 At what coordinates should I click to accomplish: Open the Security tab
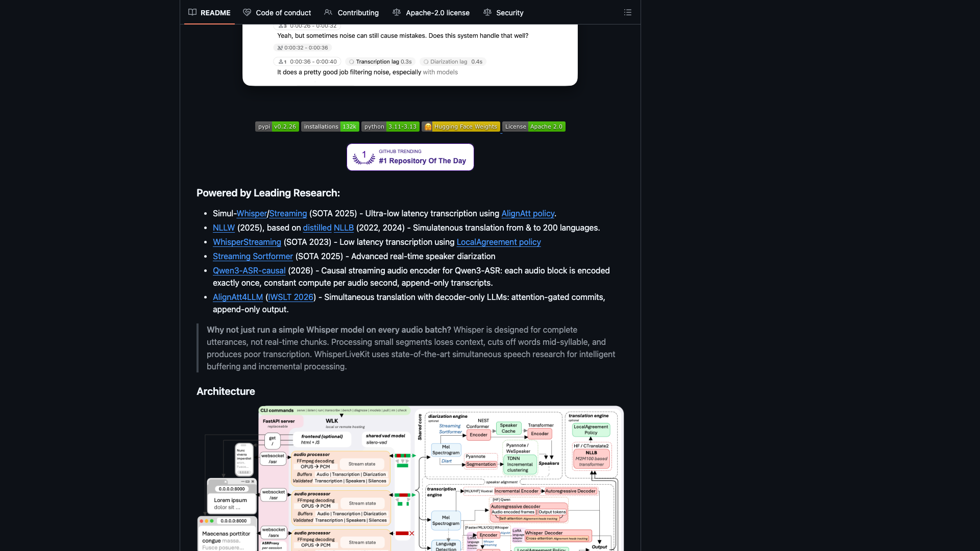coord(503,12)
